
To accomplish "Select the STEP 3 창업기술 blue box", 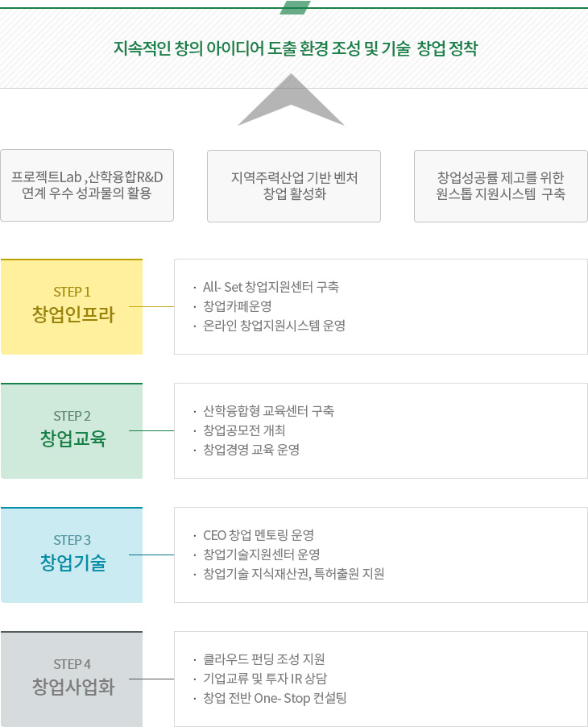I will click(x=72, y=555).
